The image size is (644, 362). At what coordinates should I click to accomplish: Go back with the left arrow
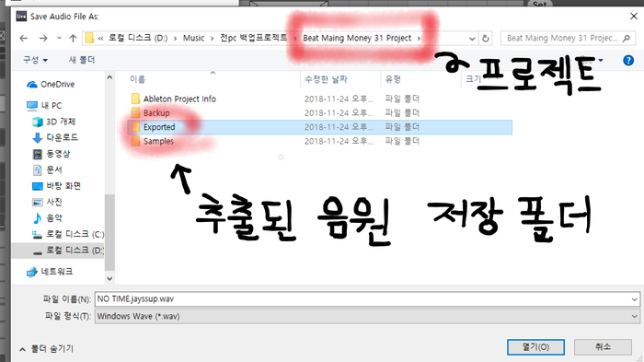tap(24, 39)
